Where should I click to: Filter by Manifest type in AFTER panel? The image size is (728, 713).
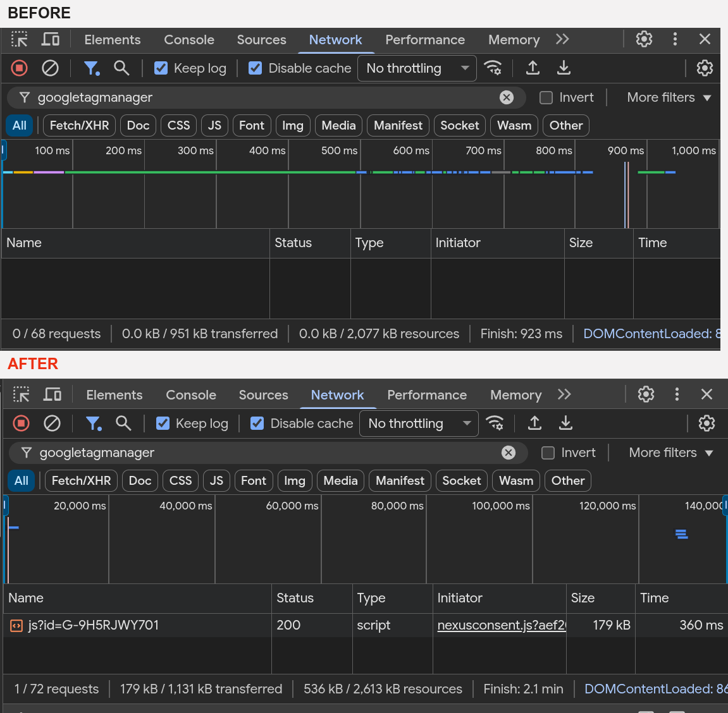coord(400,481)
